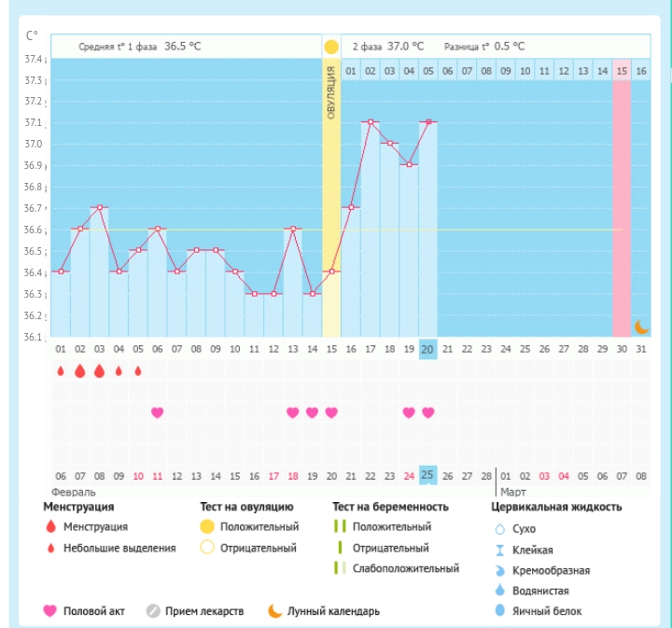The height and width of the screenshot is (628, 672).
Task: Click the 'Прием лекарств' legend icon
Action: point(153,611)
